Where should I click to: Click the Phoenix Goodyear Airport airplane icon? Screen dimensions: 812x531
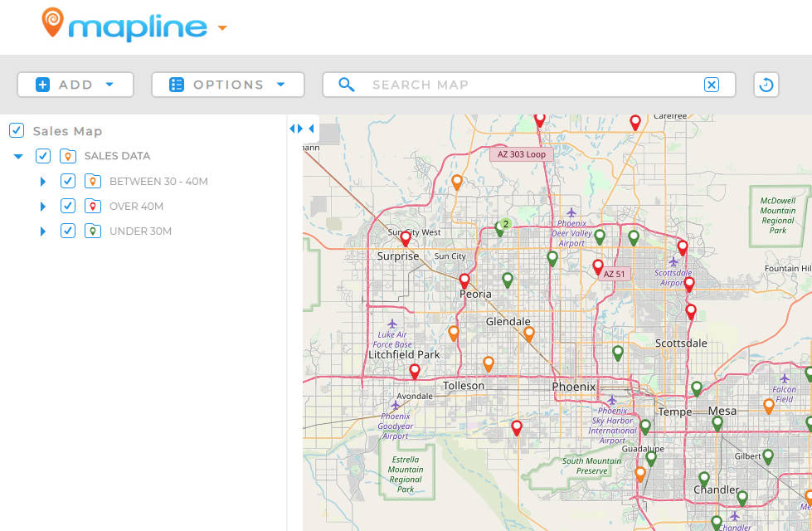(396, 405)
